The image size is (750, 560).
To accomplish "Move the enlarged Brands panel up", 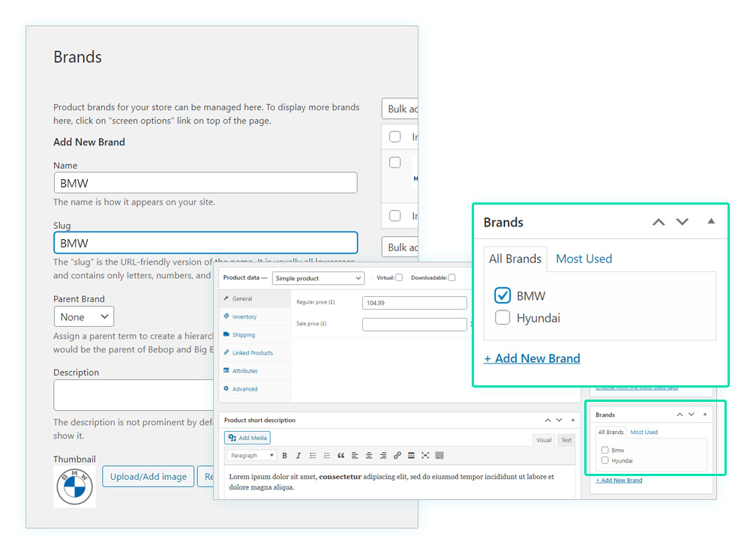I will (658, 222).
